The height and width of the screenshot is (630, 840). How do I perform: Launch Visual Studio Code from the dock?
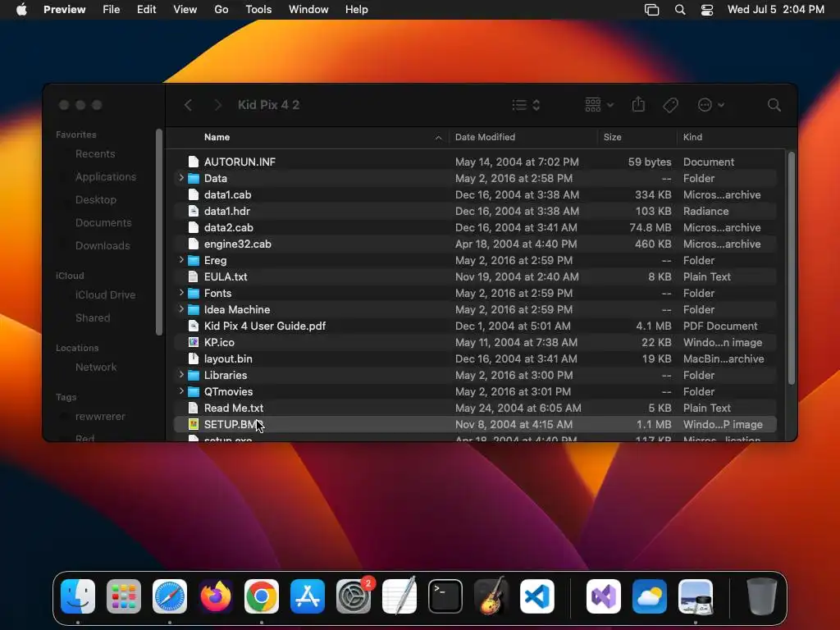pyautogui.click(x=537, y=596)
